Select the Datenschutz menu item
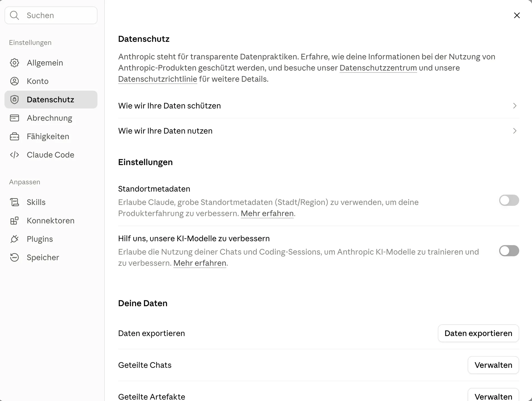The height and width of the screenshot is (401, 532). (x=51, y=100)
